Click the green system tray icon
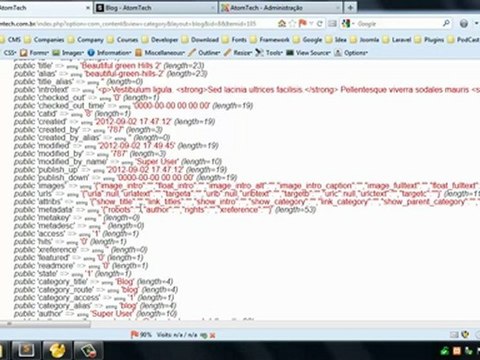This screenshot has width=480, height=360. pyautogui.click(x=445, y=351)
